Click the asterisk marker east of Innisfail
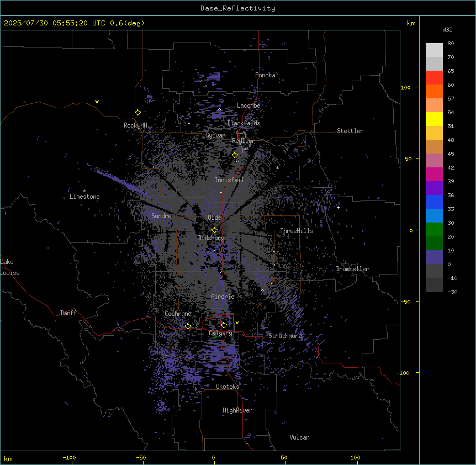The width and height of the screenshot is (476, 465). [x=277, y=167]
